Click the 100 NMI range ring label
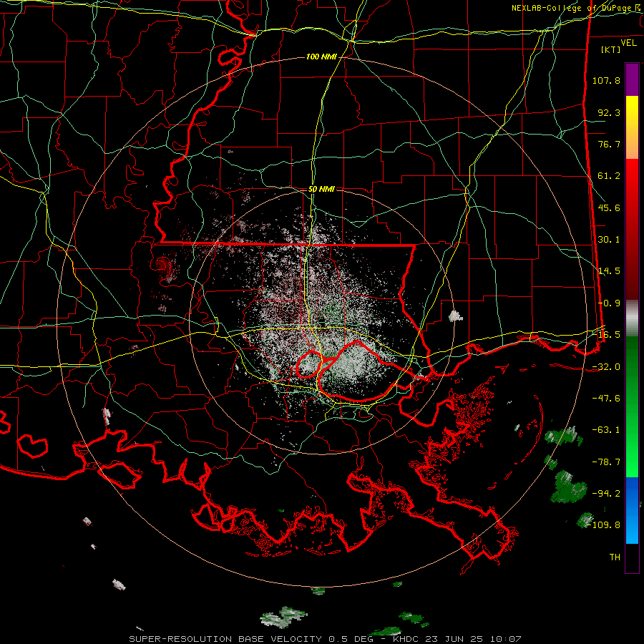The width and height of the screenshot is (644, 644). coord(321,57)
